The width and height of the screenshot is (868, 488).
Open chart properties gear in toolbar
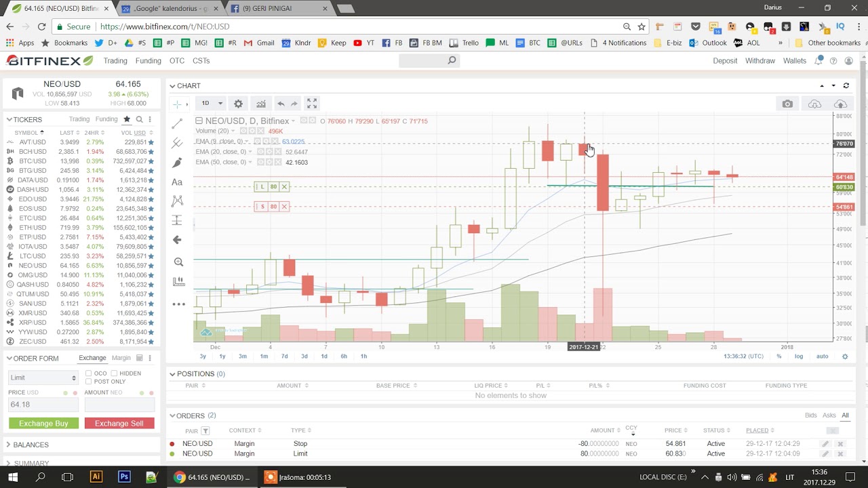pyautogui.click(x=238, y=104)
